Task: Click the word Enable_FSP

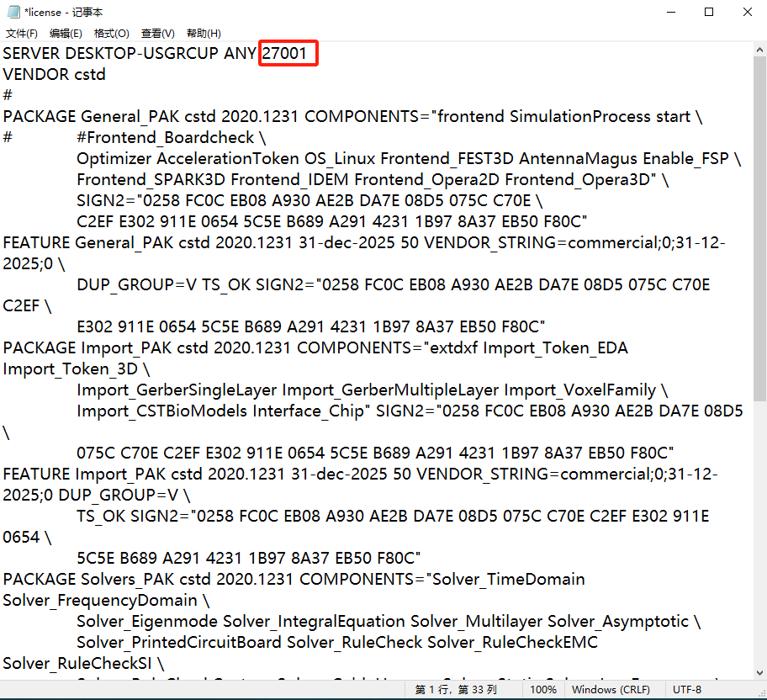Action: [x=685, y=159]
